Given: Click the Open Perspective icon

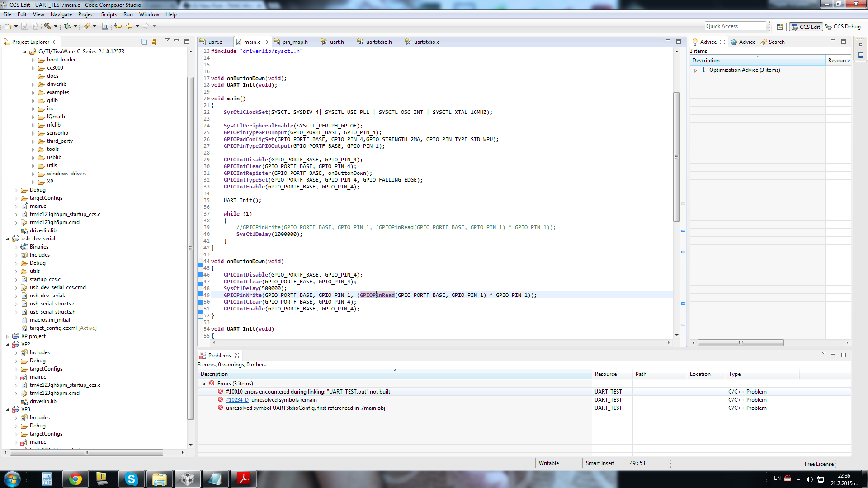Looking at the screenshot, I should 780,27.
